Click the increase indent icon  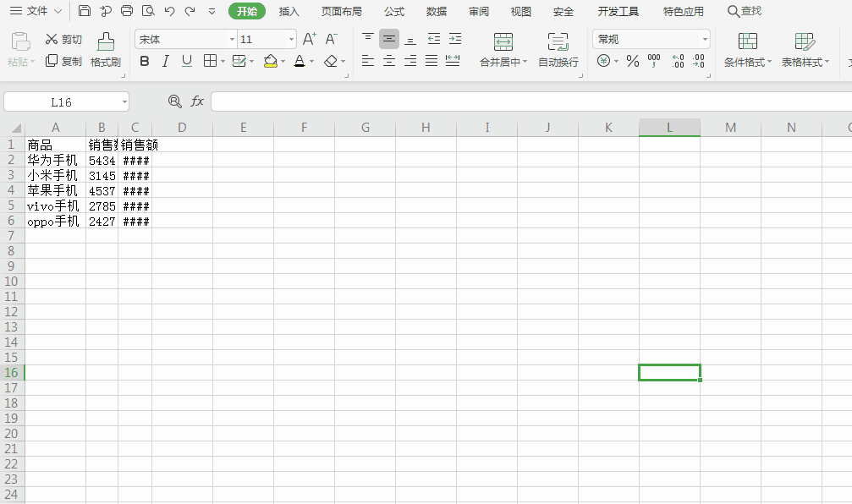pos(455,39)
